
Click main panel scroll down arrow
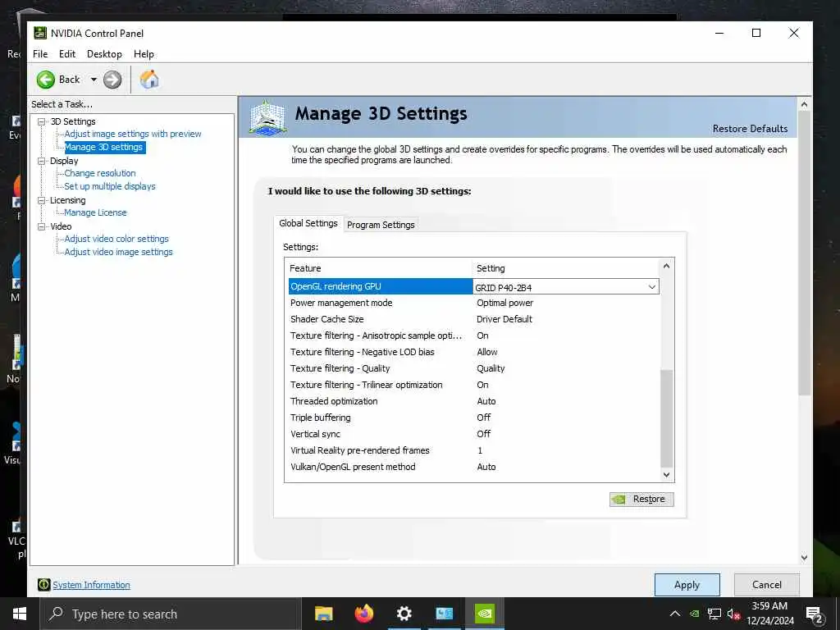pos(804,558)
